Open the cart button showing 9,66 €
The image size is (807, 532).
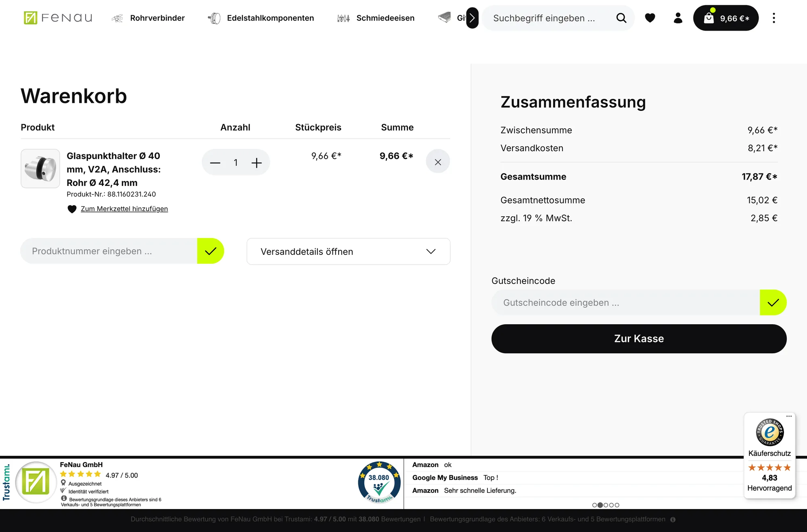(x=725, y=18)
